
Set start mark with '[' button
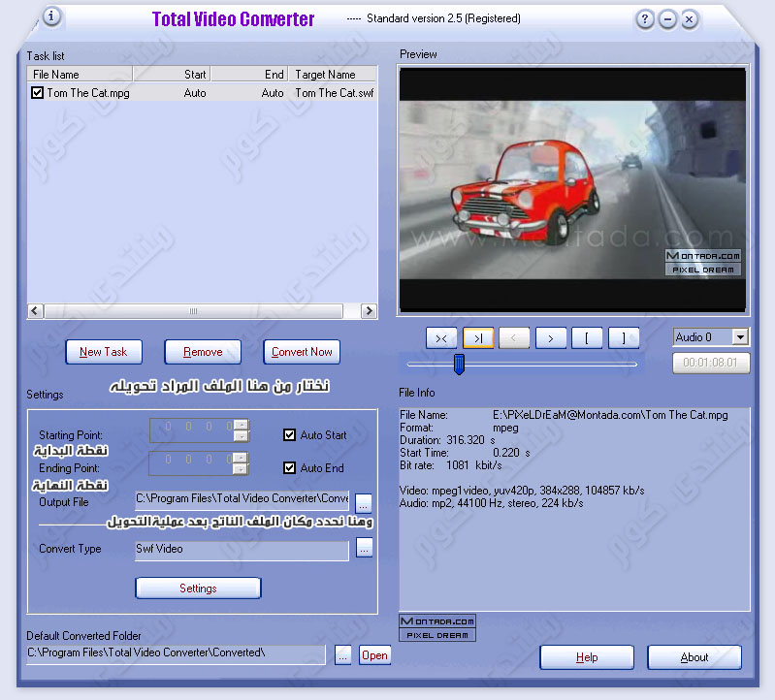pyautogui.click(x=587, y=337)
